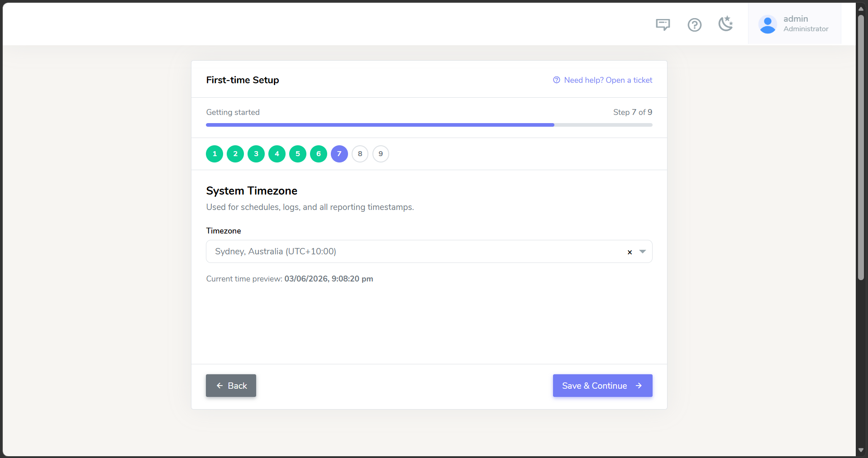The image size is (868, 458).
Task: Go to setup step 3
Action: (256, 154)
